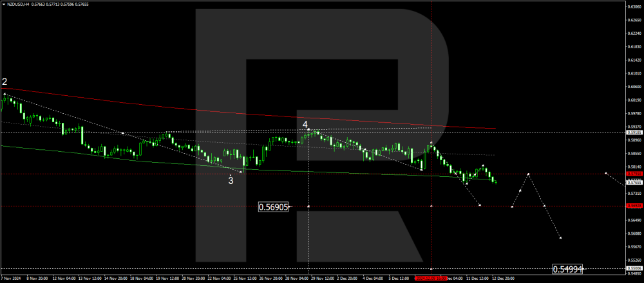Screen dimensions: 644x283
Task: Click the 0.59185 level tag on price scale
Action: click(x=634, y=133)
